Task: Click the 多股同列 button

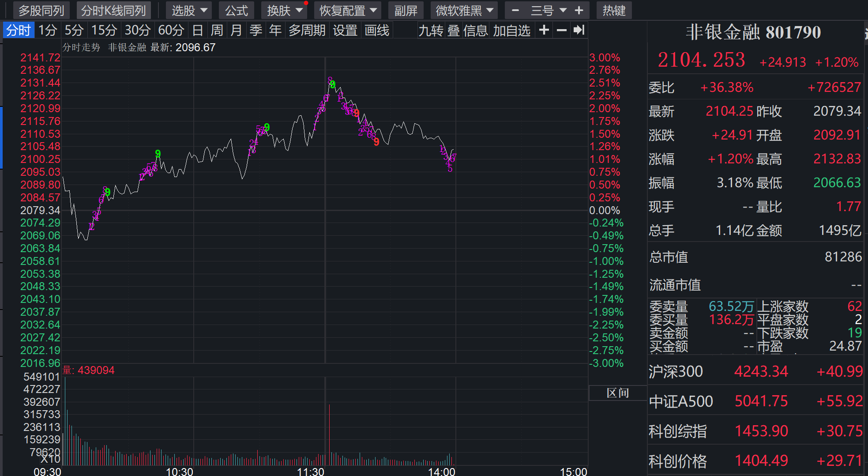Action: [41, 10]
